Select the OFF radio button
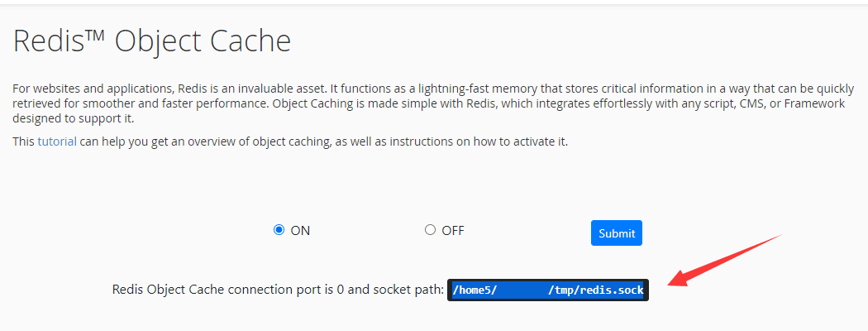This screenshot has width=868, height=331. pyautogui.click(x=430, y=230)
